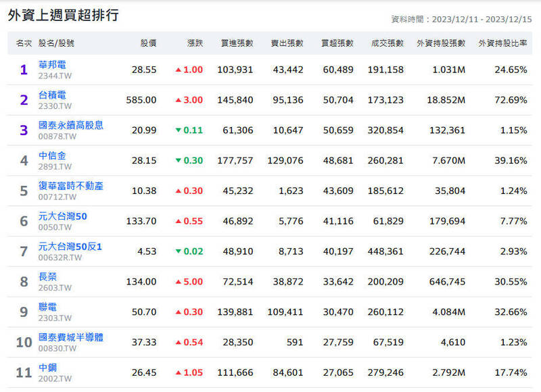This screenshot has height=392, width=541.
Task: Open the 聯電 stock link
Action: pyautogui.click(x=47, y=307)
